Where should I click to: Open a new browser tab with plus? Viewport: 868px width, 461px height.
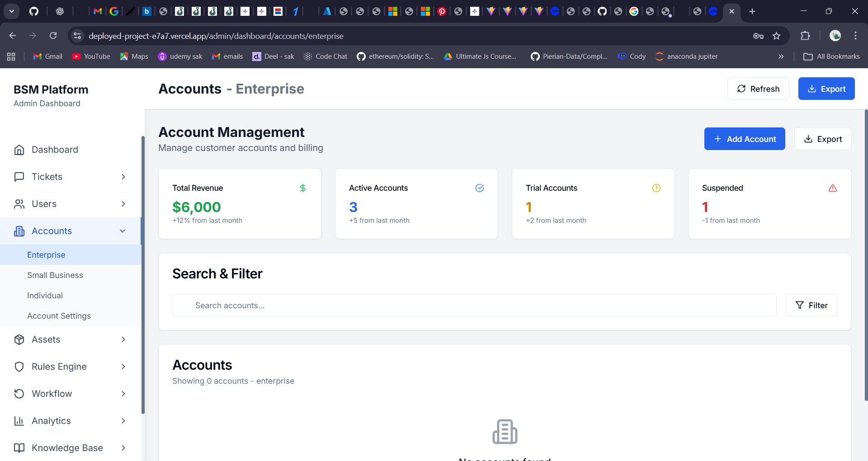tap(752, 11)
